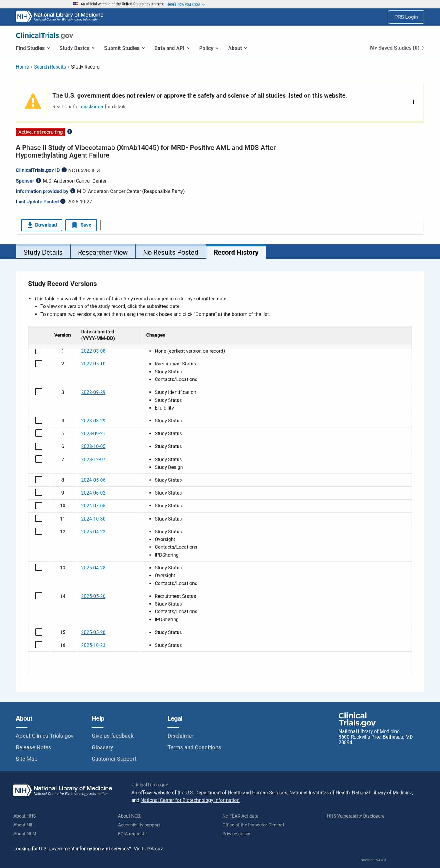Click the info icon next to Sponsor
This screenshot has height=868, width=440.
(38, 181)
